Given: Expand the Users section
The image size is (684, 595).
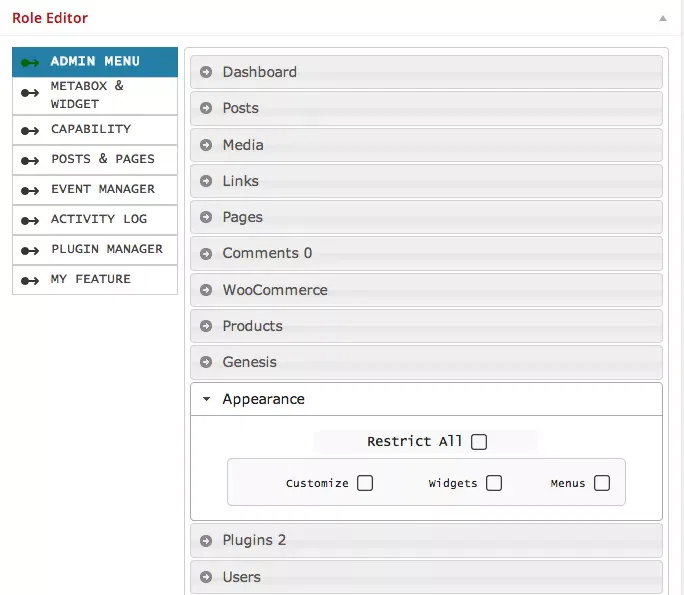Looking at the screenshot, I should 426,577.
